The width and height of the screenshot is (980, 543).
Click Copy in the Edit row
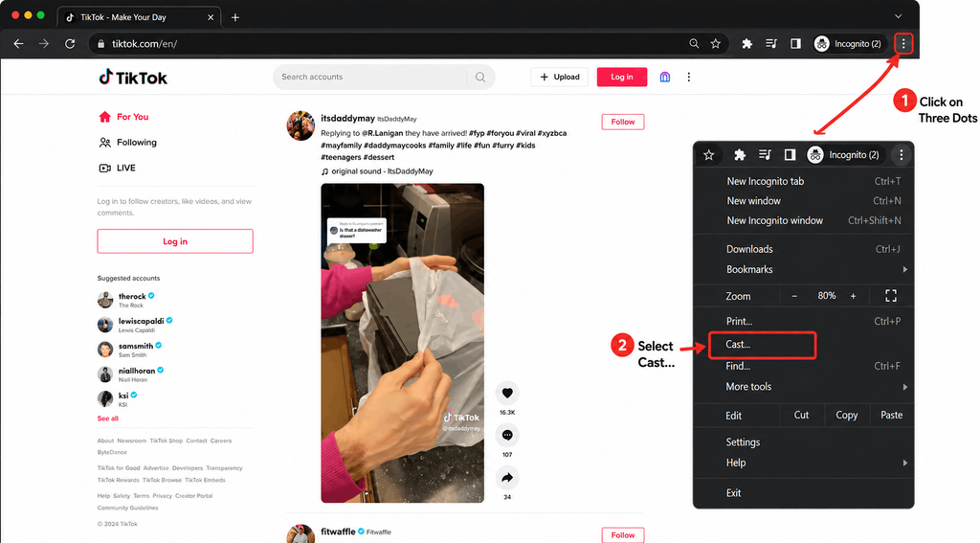(846, 416)
